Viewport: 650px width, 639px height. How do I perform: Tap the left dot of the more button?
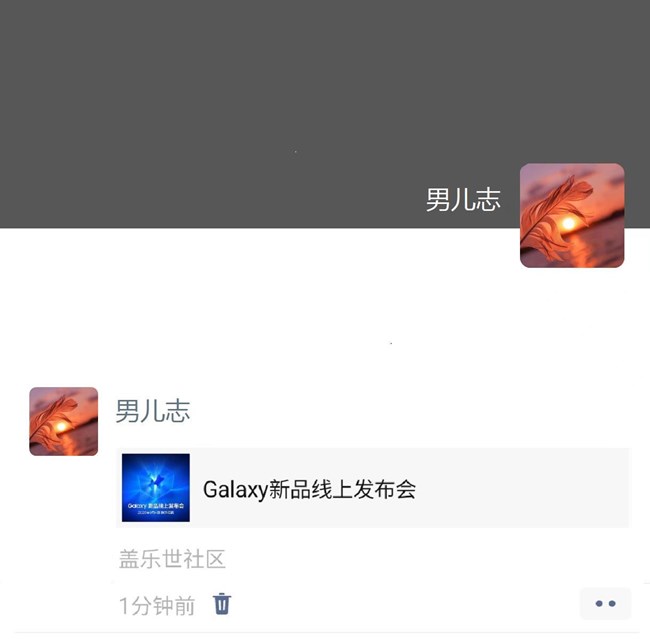click(599, 603)
